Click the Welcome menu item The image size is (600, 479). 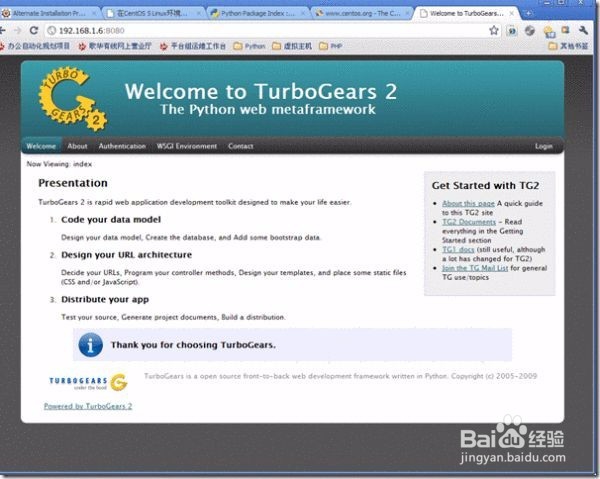41,146
